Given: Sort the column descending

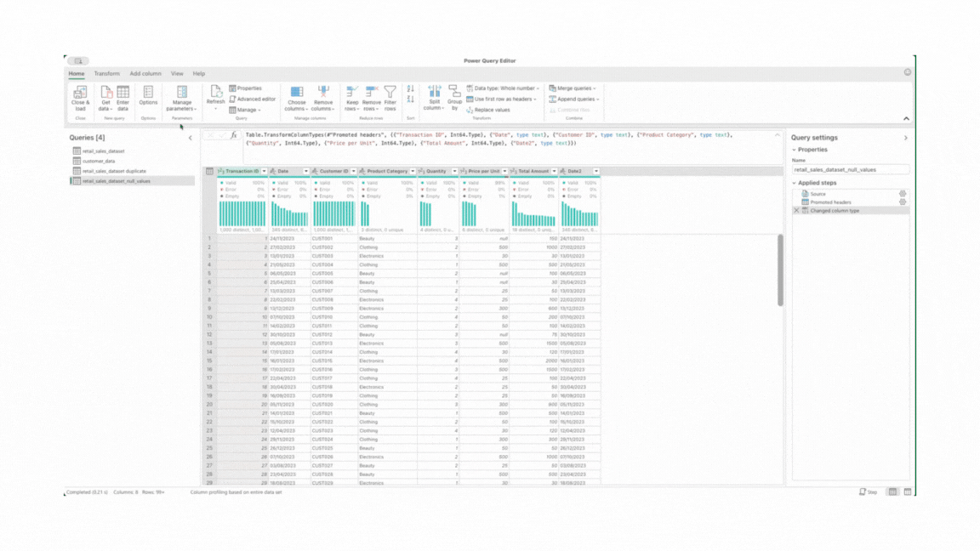Looking at the screenshot, I should (x=411, y=99).
